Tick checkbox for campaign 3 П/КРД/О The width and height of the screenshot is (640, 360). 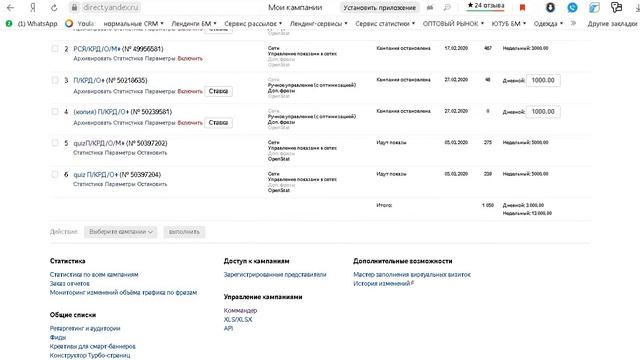[55, 80]
